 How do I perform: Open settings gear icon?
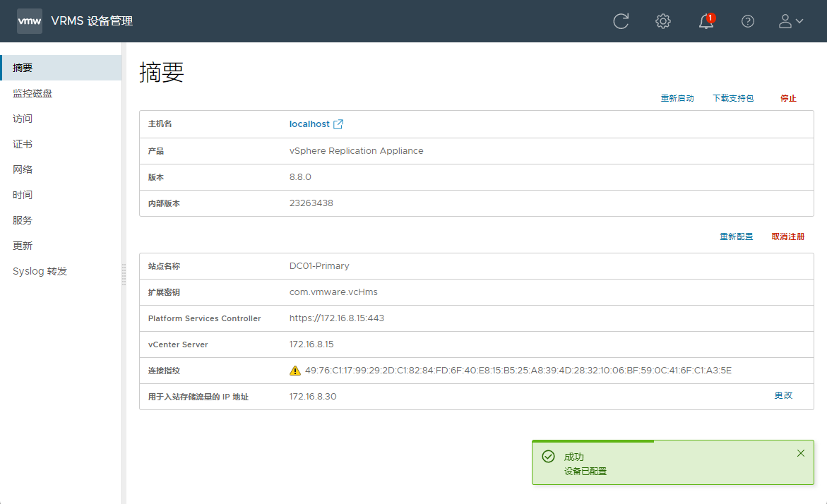click(663, 21)
